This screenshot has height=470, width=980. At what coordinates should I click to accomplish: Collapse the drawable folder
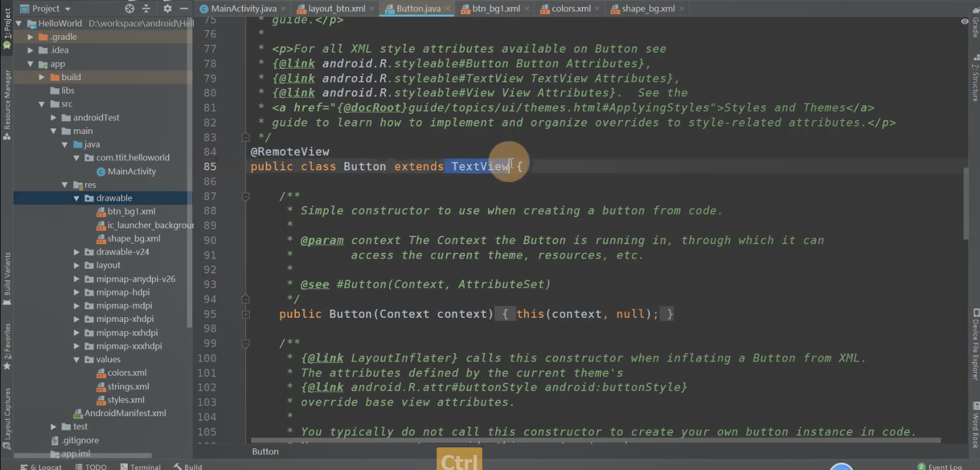(x=76, y=198)
